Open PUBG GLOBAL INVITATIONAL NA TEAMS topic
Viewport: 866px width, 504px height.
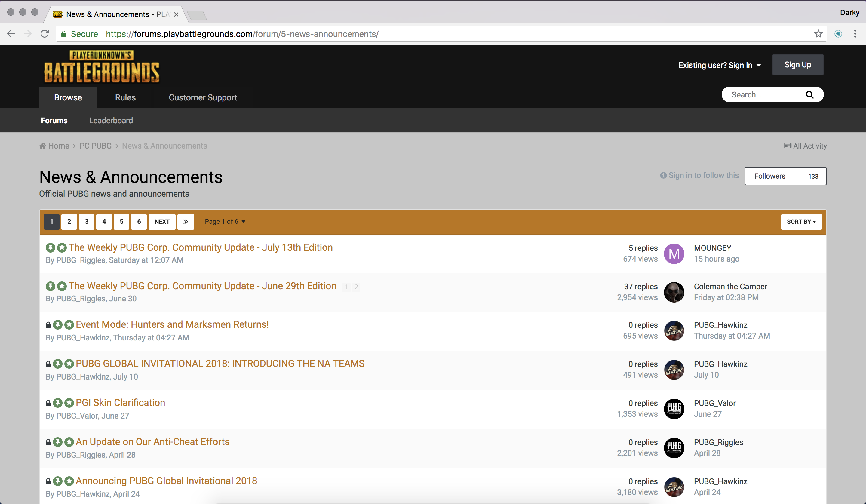220,363
